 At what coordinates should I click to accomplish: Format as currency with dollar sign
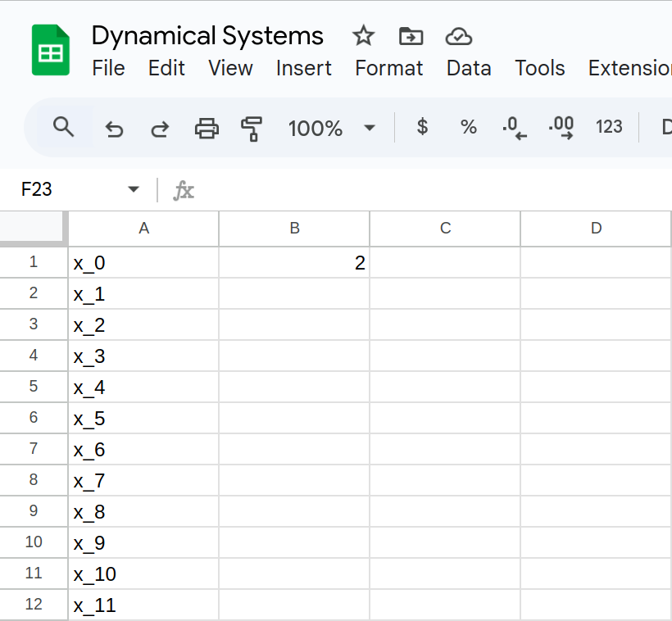pos(422,127)
